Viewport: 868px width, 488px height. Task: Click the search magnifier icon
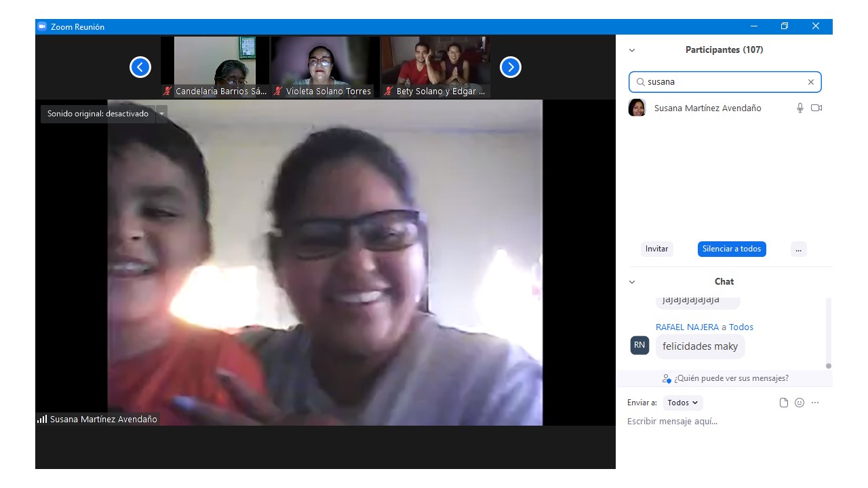point(640,82)
